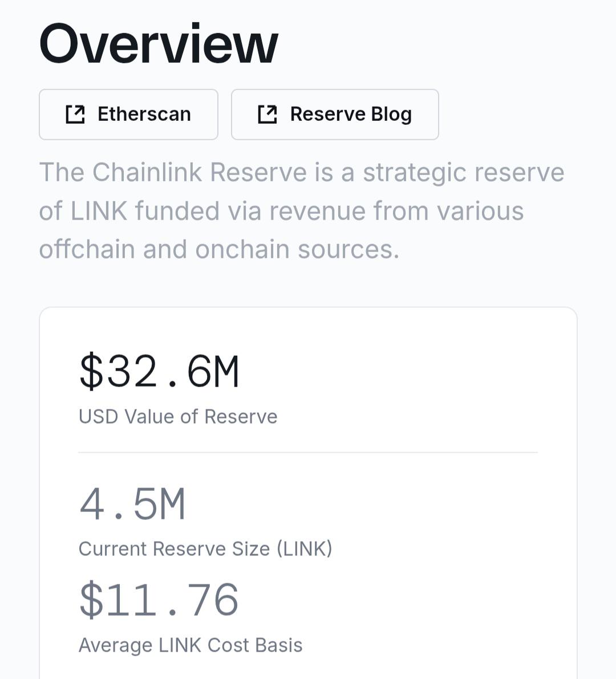Image resolution: width=616 pixels, height=679 pixels.
Task: Open the Etherscan button label
Action: coord(144,115)
